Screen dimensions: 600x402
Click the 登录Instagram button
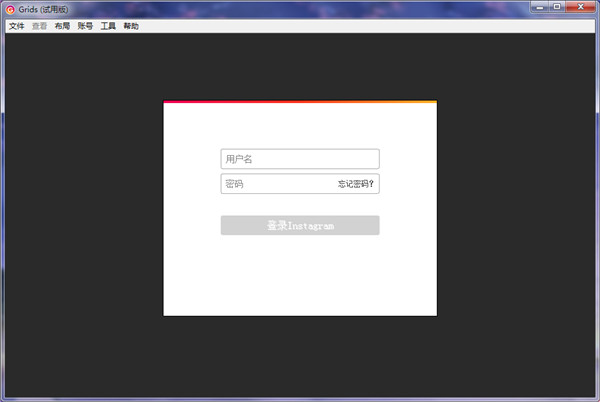(x=300, y=225)
